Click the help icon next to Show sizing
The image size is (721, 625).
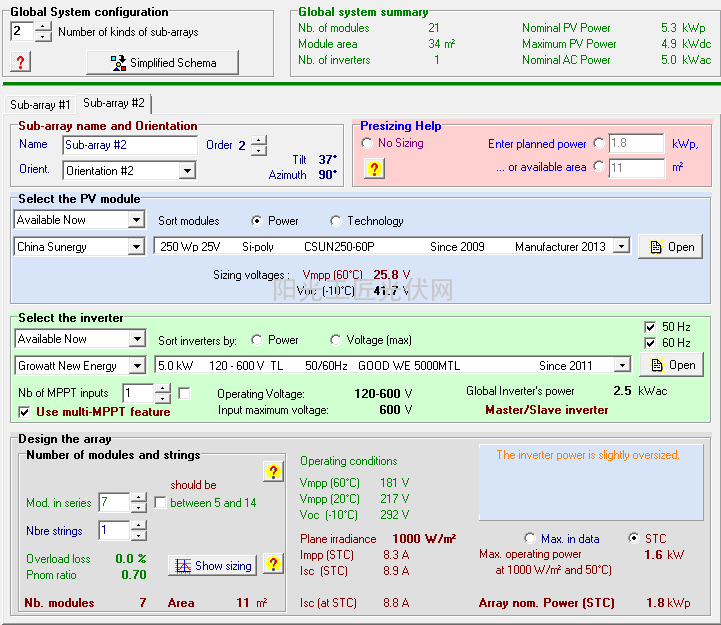click(x=272, y=564)
